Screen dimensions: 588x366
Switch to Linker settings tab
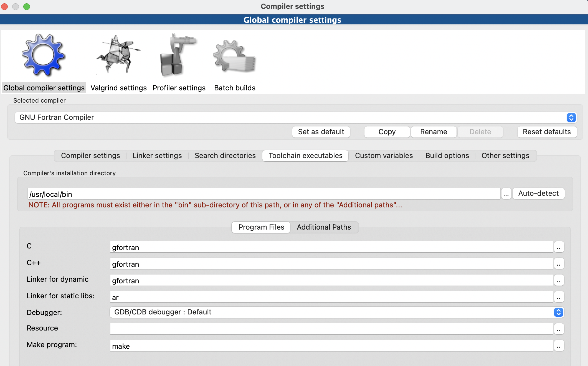tap(157, 156)
